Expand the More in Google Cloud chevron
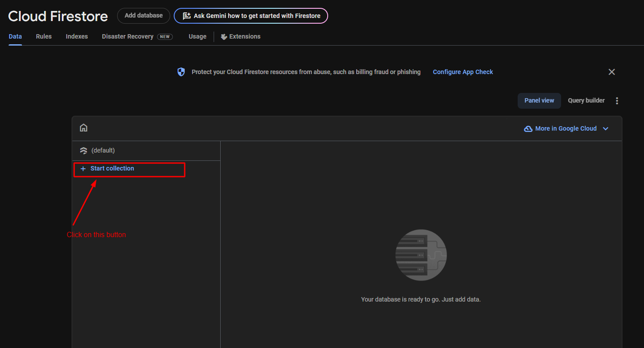The image size is (644, 348). [606, 129]
